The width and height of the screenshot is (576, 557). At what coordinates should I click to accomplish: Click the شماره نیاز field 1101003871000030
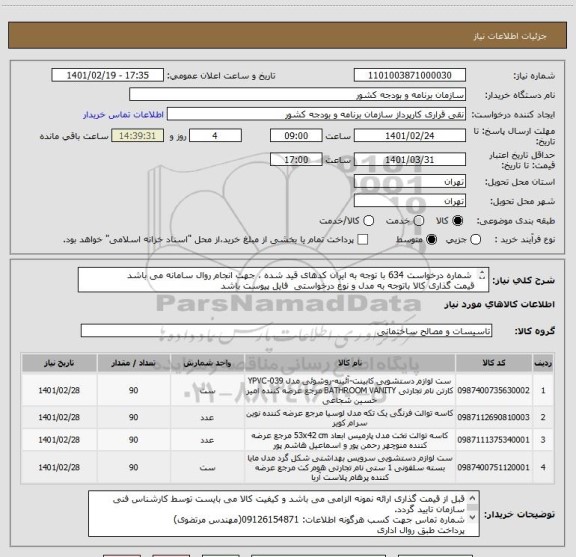[410, 75]
